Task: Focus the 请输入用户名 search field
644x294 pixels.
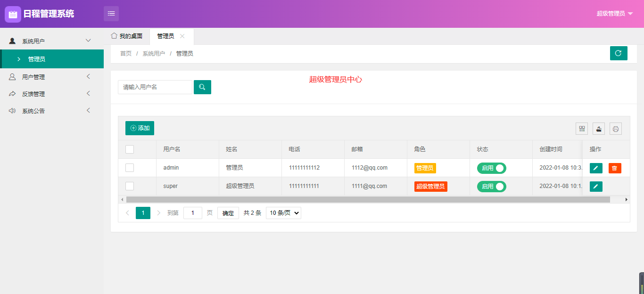Action: coord(155,87)
